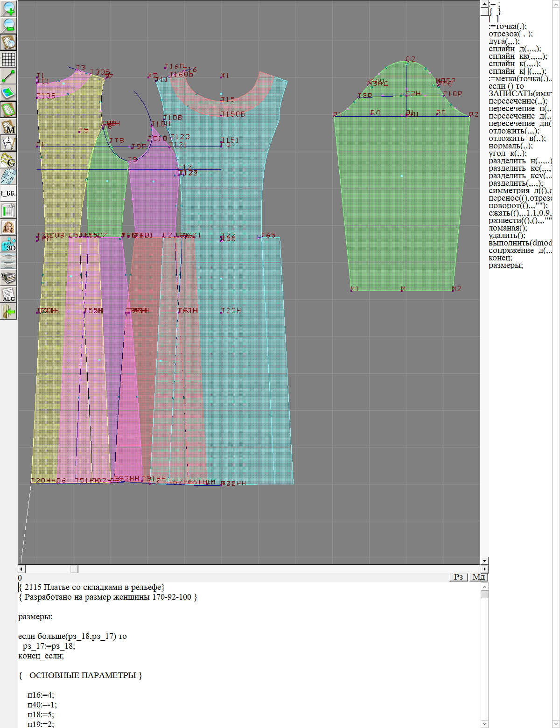Image resolution: width=560 pixels, height=728 pixels.
Task: Open the compass drafting tool icon
Action: pyautogui.click(x=8, y=143)
